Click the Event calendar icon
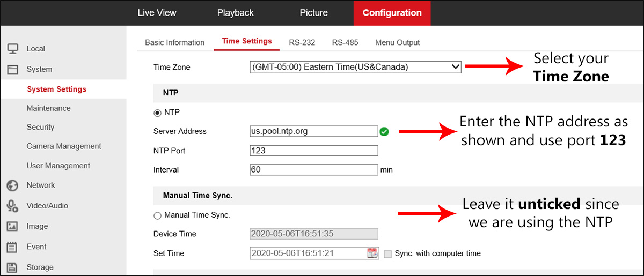This screenshot has height=276, width=644. pos(12,247)
